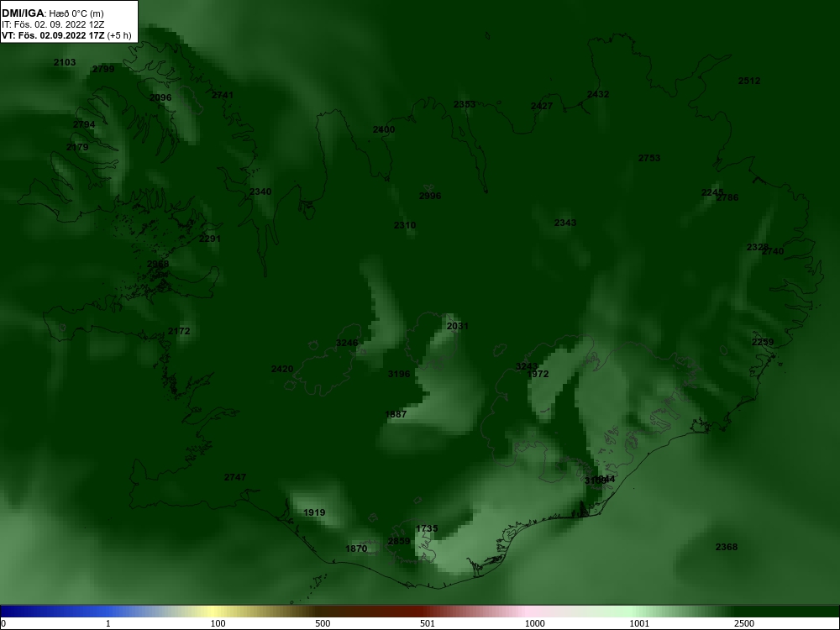Screen dimensions: 840x630
Task: Select the 1001 legend label
Action: pyautogui.click(x=639, y=623)
